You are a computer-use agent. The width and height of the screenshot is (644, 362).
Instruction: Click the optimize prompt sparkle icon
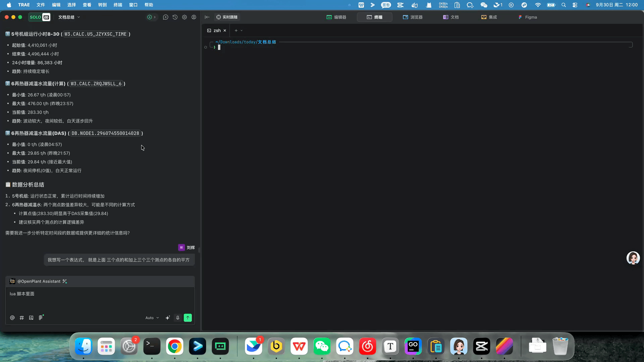[168, 318]
